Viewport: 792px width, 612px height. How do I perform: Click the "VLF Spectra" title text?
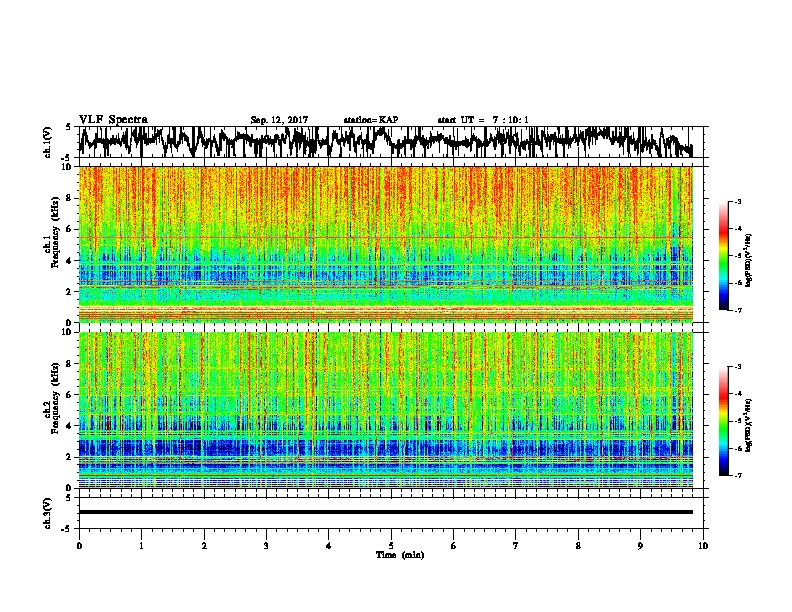click(x=113, y=119)
